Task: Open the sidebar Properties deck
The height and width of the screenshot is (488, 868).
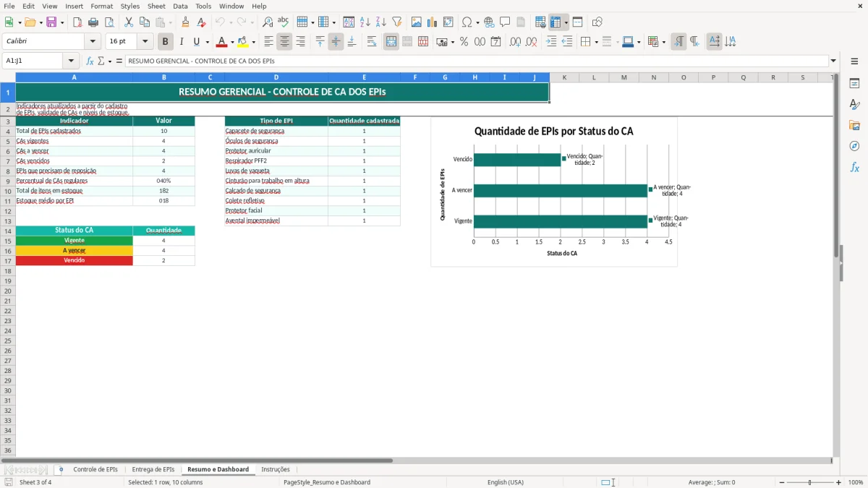Action: (854, 83)
